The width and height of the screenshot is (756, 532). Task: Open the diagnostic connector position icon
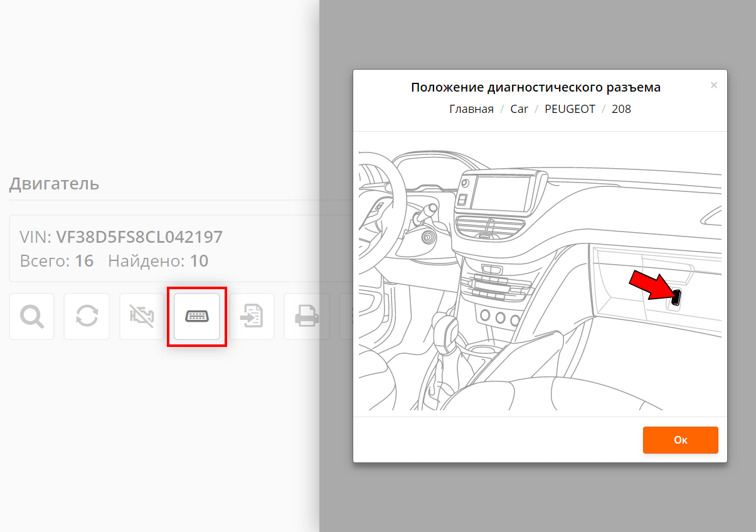(x=197, y=317)
